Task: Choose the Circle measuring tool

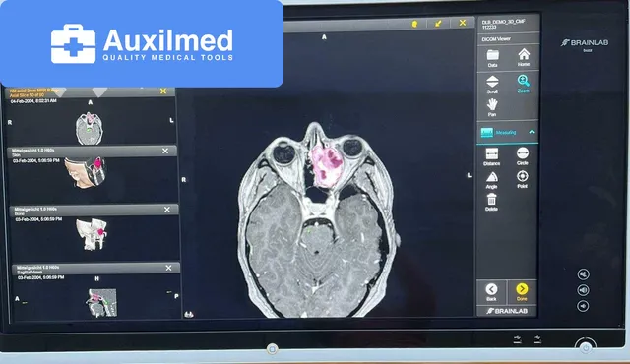Action: (523, 156)
